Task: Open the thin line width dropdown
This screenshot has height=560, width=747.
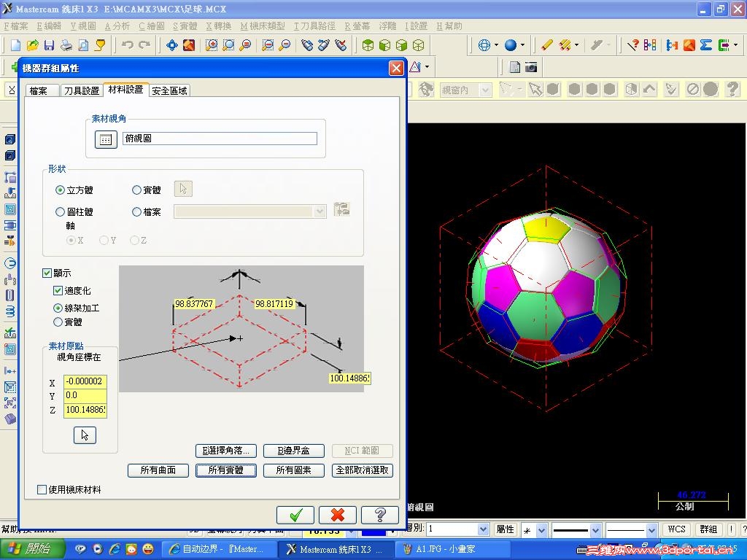Action: (x=651, y=529)
